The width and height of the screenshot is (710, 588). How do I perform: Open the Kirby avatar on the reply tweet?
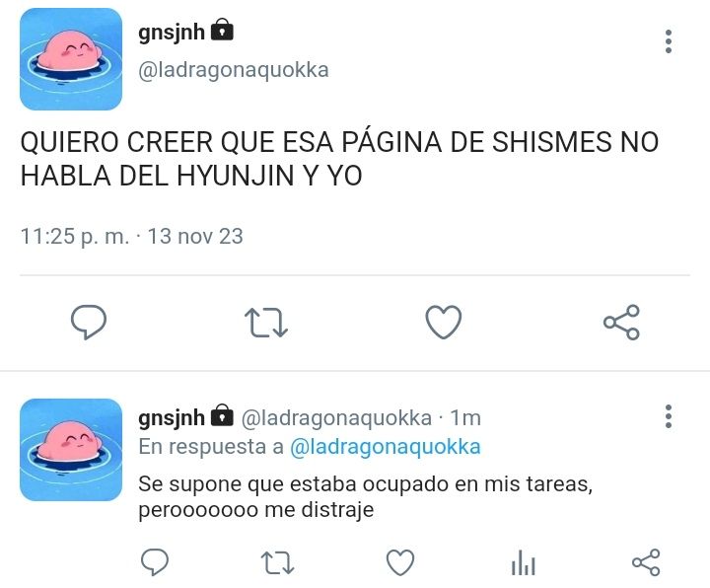71,450
